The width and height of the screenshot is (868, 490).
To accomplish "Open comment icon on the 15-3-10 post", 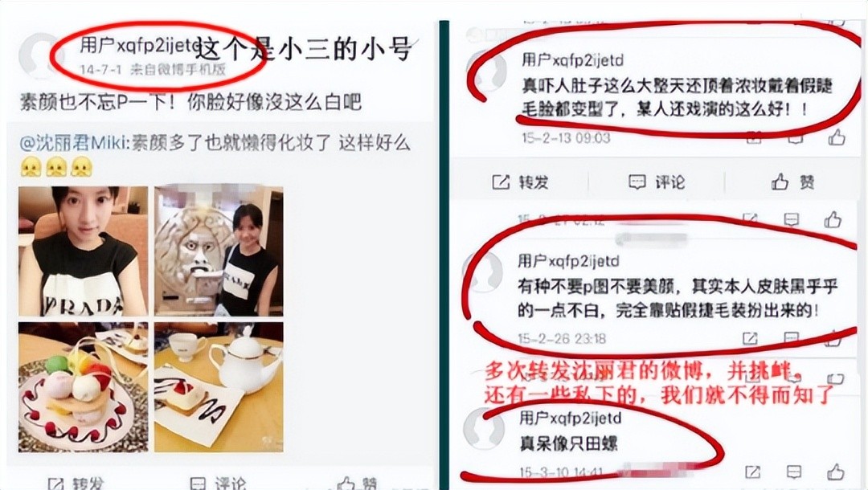I will point(794,472).
